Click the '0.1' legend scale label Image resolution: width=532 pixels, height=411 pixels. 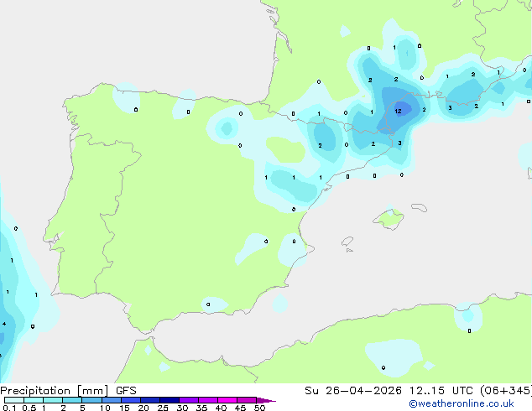(9, 408)
